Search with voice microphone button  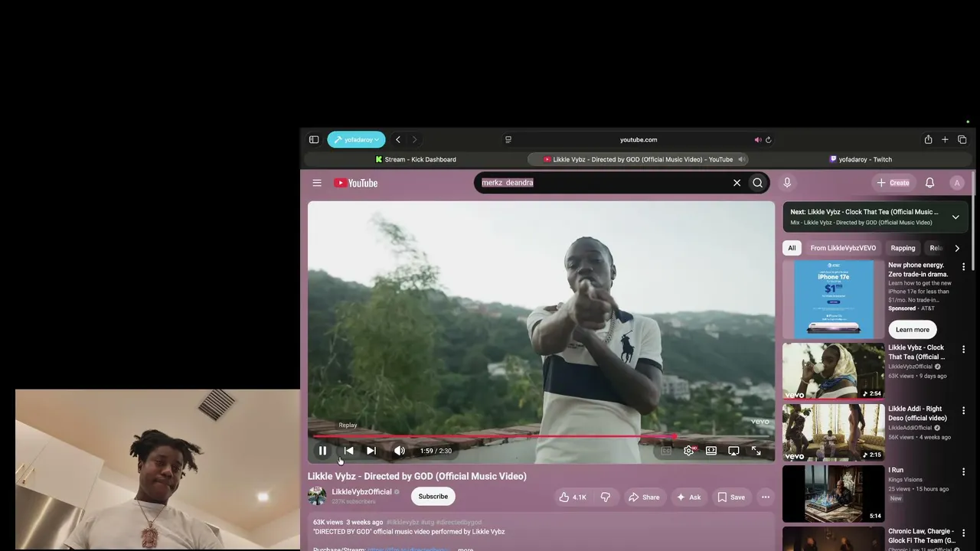(787, 183)
